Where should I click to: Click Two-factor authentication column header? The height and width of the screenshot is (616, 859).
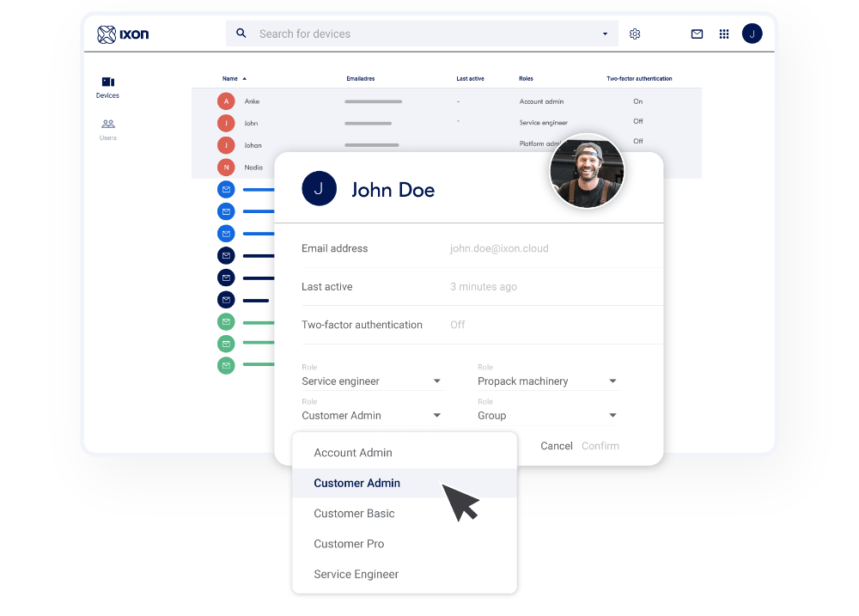pyautogui.click(x=639, y=79)
